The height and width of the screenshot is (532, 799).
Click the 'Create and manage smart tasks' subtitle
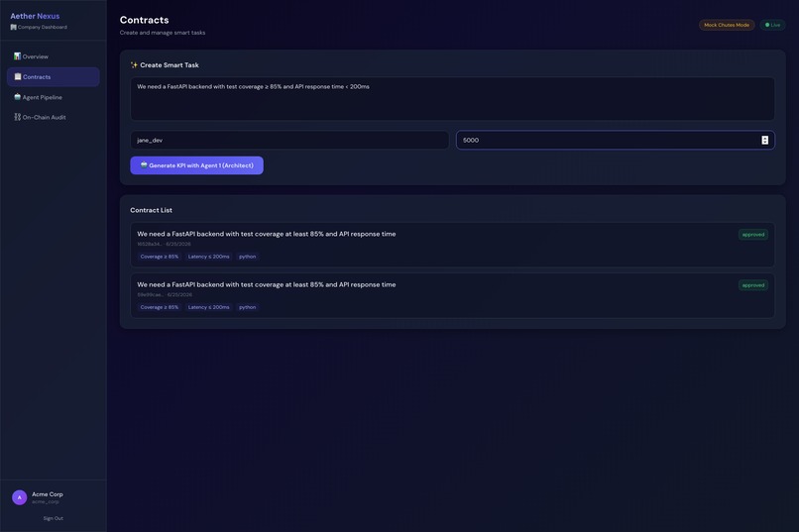tap(163, 33)
